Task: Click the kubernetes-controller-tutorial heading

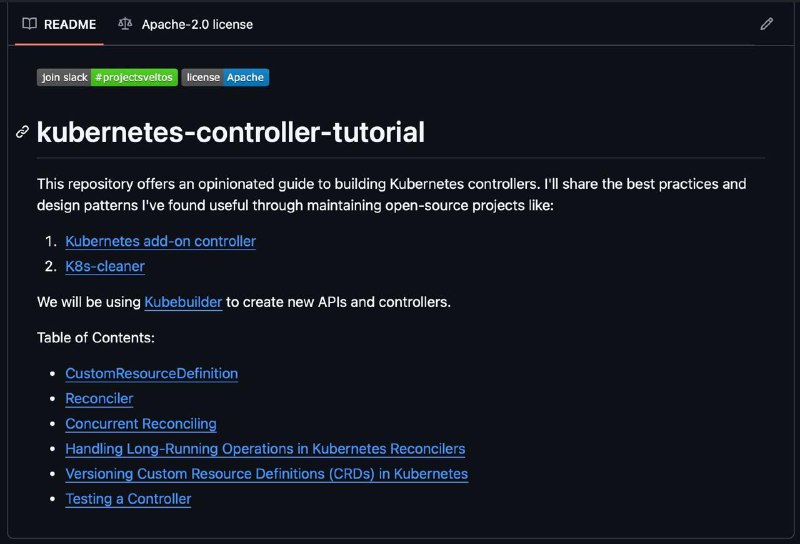Action: 231,132
